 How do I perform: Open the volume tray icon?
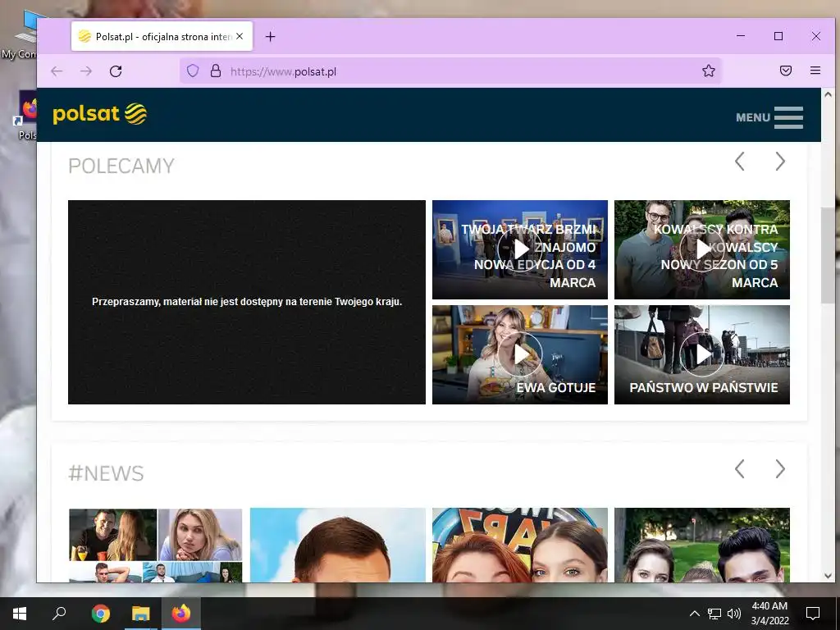[734, 614]
